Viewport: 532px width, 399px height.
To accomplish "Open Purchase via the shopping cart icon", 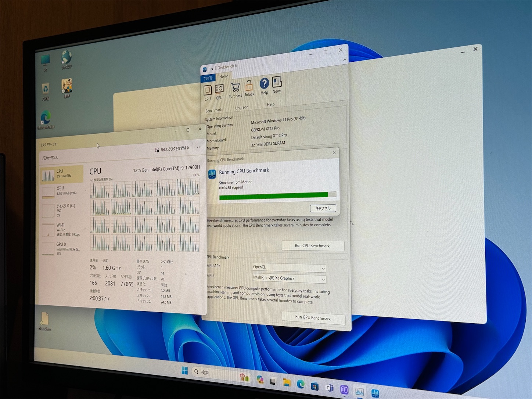I will tap(235, 87).
